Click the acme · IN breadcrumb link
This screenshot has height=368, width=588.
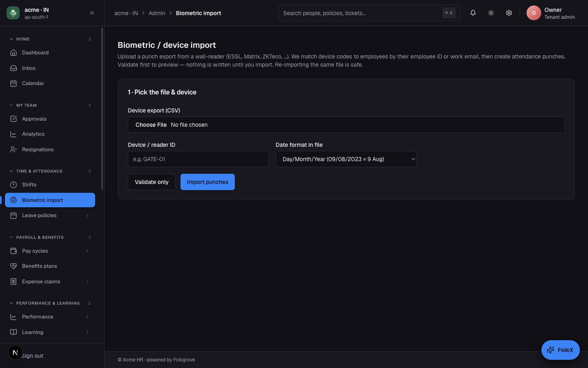126,13
